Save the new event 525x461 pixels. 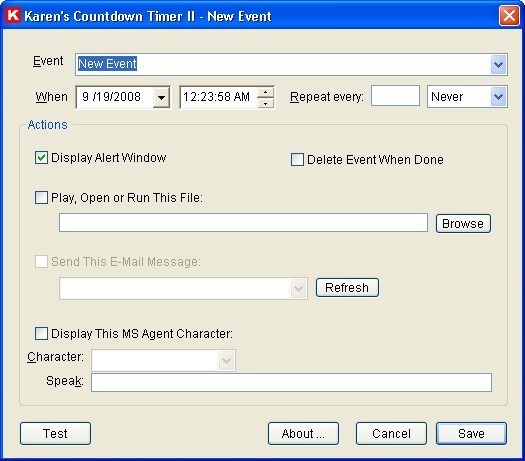471,434
